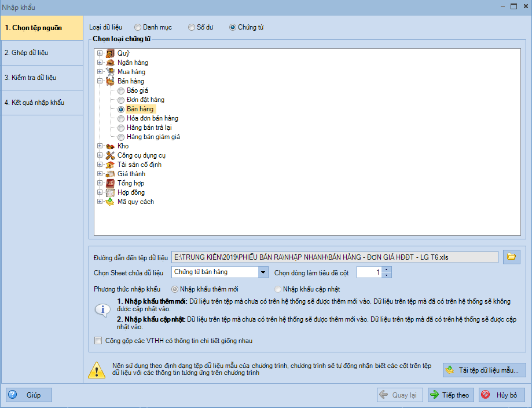
Task: Enable Cộng gộp các VTHH checkbox
Action: (x=98, y=340)
